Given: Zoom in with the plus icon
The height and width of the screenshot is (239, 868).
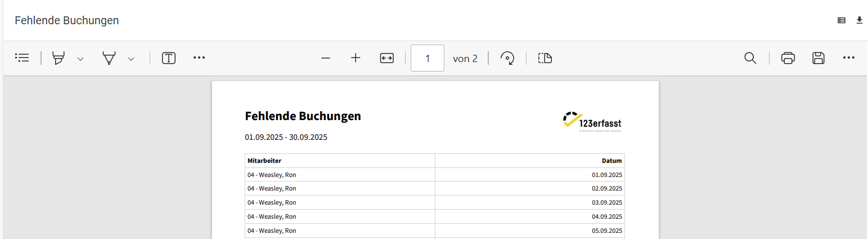Looking at the screenshot, I should 356,58.
